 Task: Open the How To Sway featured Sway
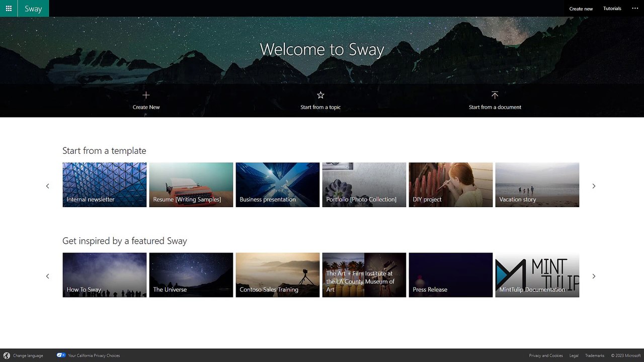105,275
